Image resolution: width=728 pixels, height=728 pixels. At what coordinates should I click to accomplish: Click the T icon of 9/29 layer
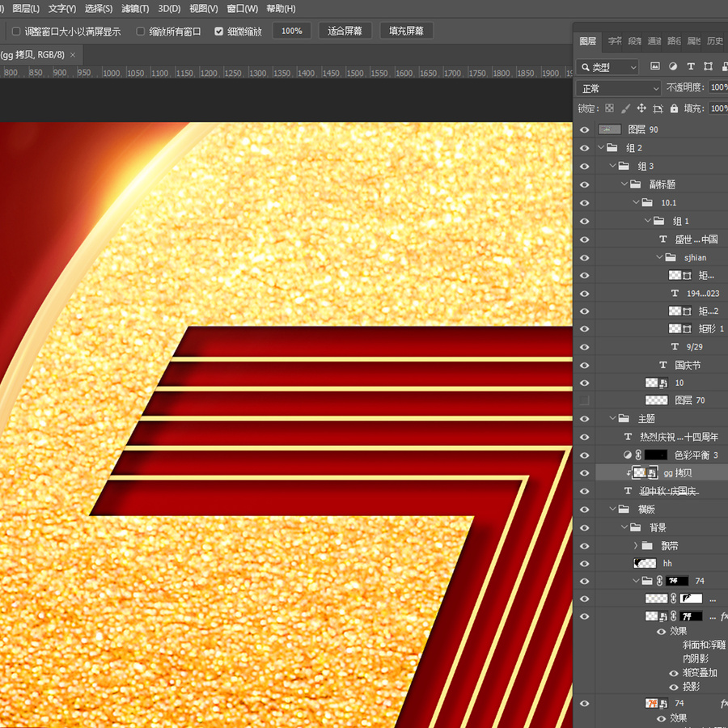(675, 347)
